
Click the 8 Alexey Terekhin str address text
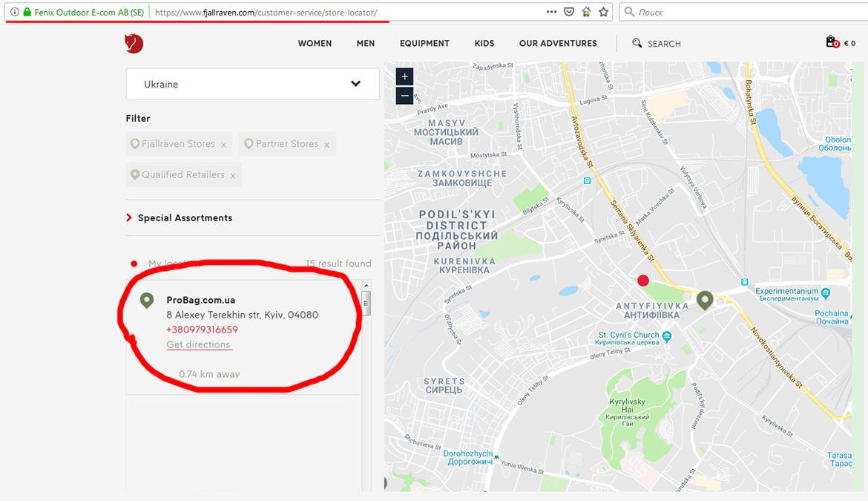(242, 315)
